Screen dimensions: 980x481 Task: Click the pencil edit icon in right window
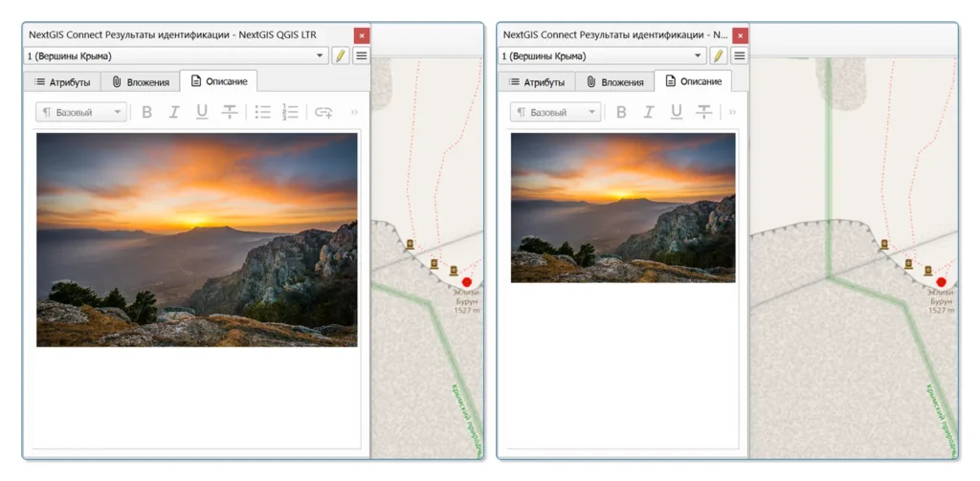(x=718, y=55)
